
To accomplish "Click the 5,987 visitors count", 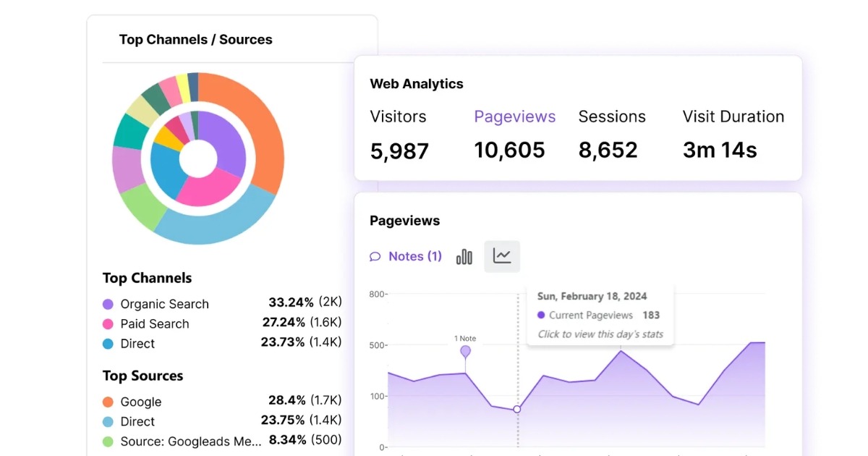I will point(399,151).
